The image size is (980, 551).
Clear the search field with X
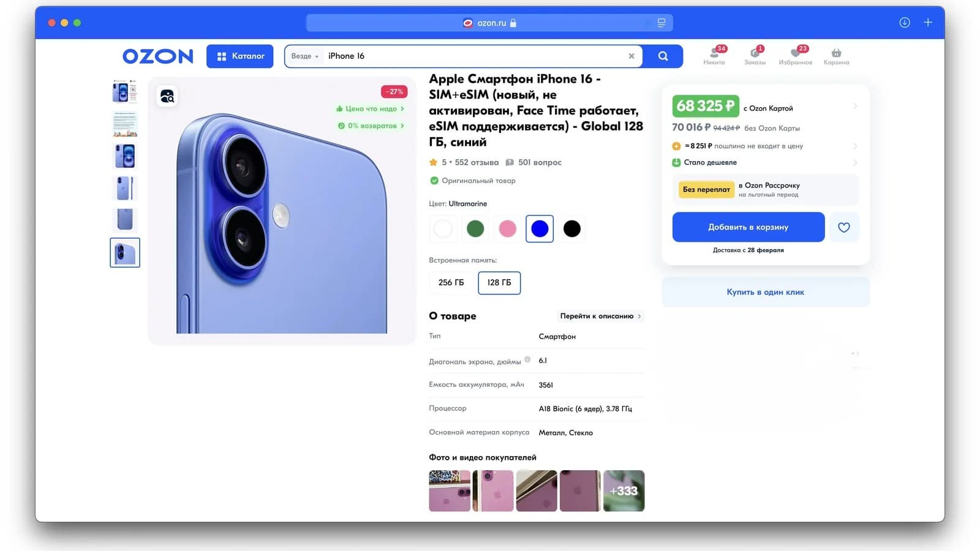point(631,56)
